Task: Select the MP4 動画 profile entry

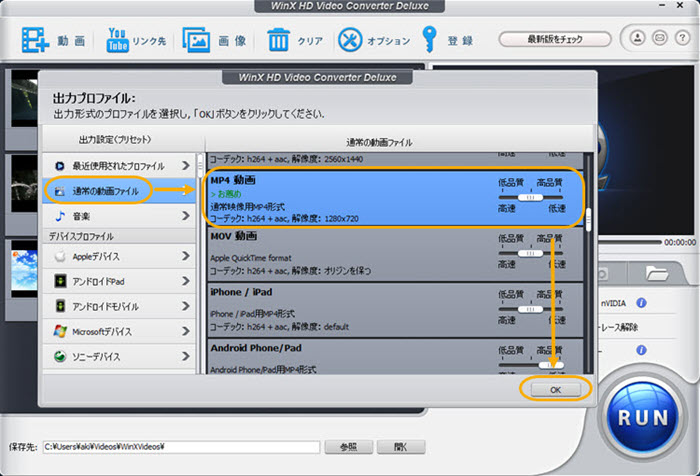Action: pos(395,198)
